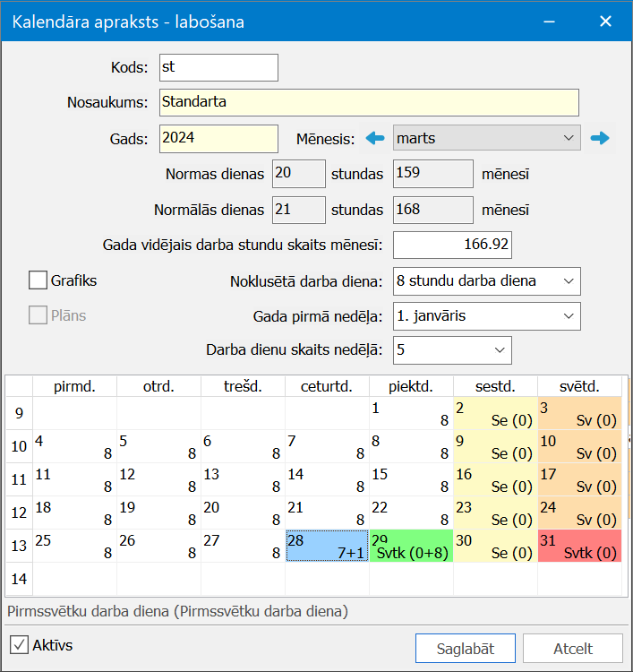Select Sunday cell for March 10
The height and width of the screenshot is (672, 633).
click(579, 446)
